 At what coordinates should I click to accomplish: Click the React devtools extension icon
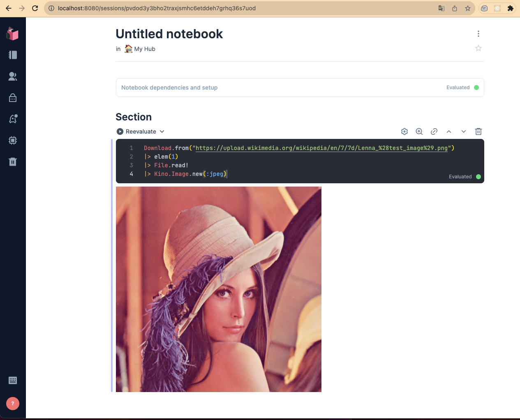click(x=497, y=8)
